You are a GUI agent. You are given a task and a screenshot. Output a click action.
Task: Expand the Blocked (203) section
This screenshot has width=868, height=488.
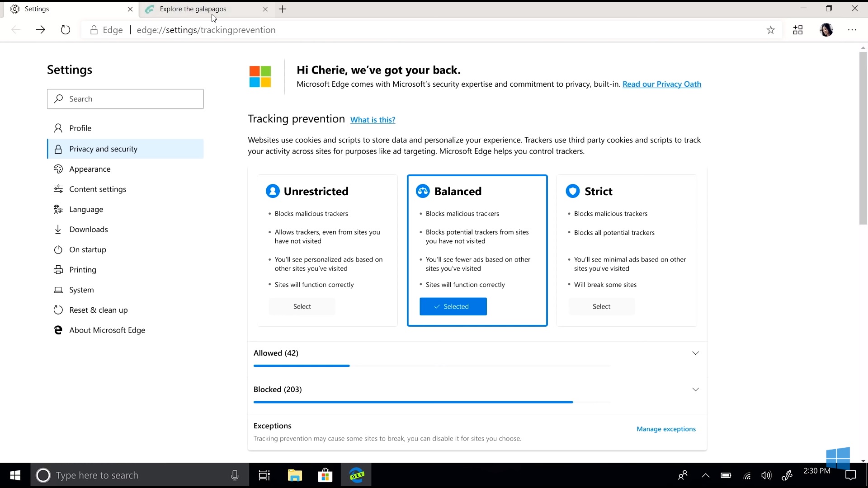[x=695, y=389]
